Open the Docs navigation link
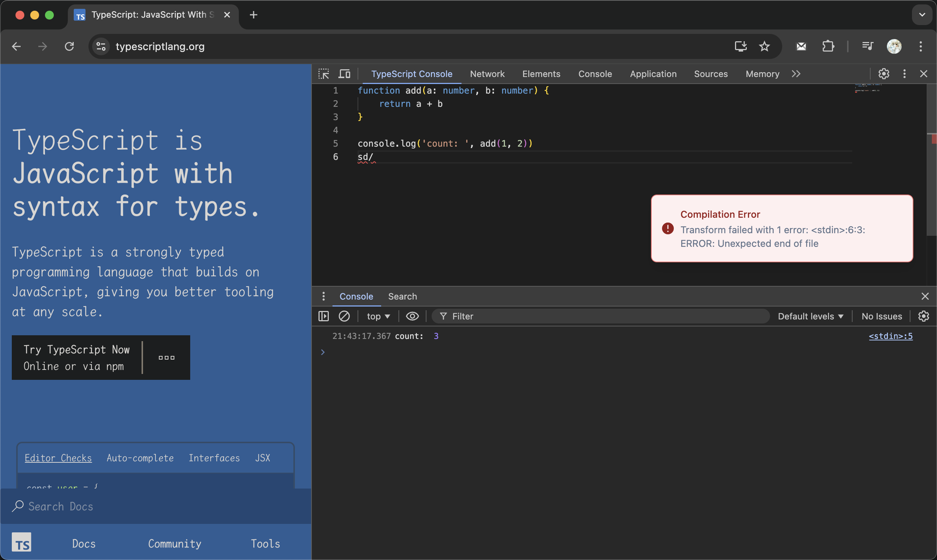This screenshot has height=560, width=937. [x=84, y=543]
